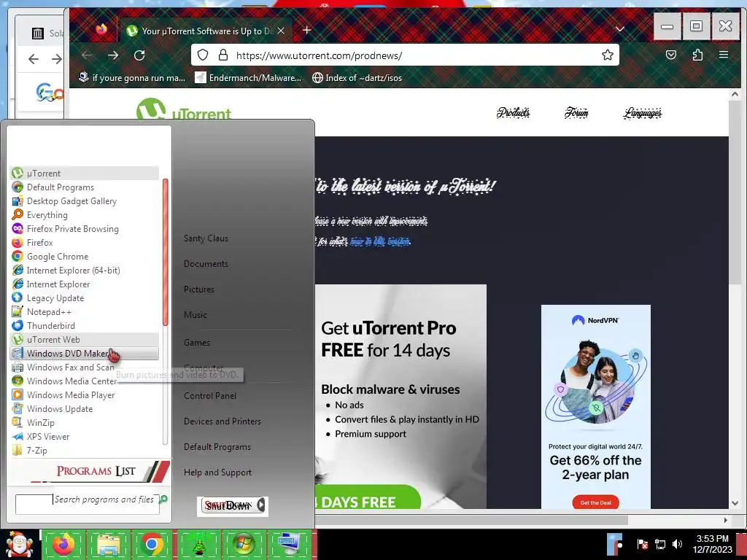Open Documents from Start menu
Image resolution: width=747 pixels, height=560 pixels.
point(206,264)
